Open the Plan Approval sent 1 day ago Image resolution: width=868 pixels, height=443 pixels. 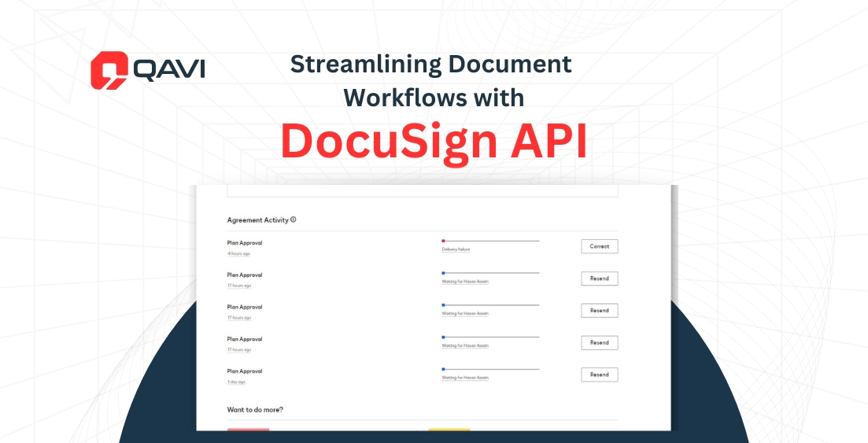pyautogui.click(x=244, y=371)
